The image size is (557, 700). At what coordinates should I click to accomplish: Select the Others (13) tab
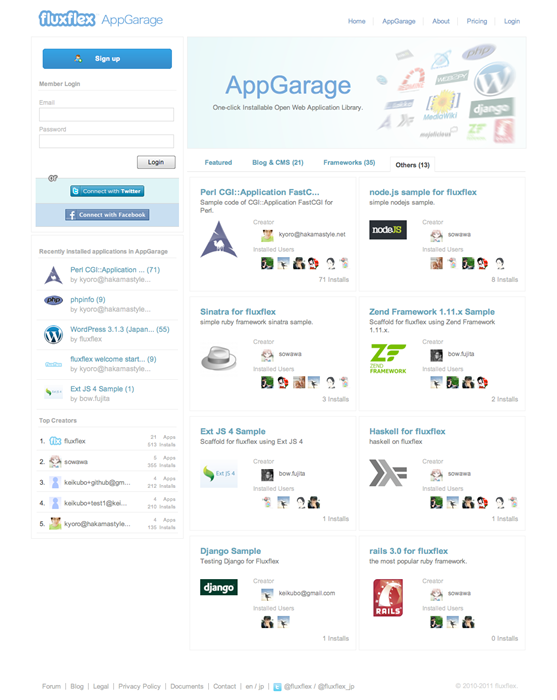412,165
